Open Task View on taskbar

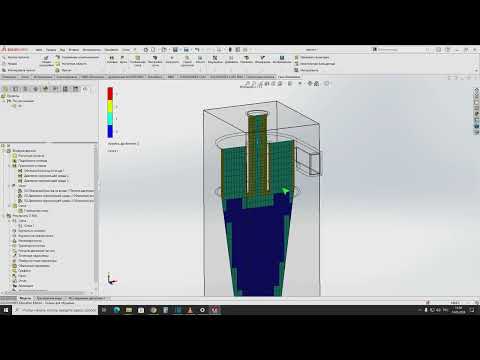104,310
